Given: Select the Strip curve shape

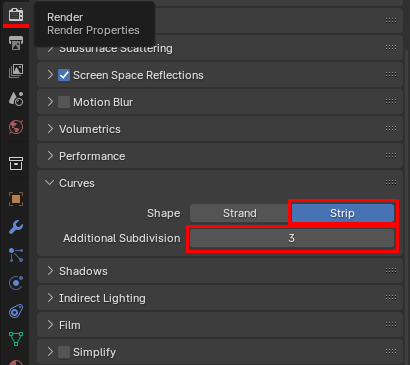Looking at the screenshot, I should [343, 213].
